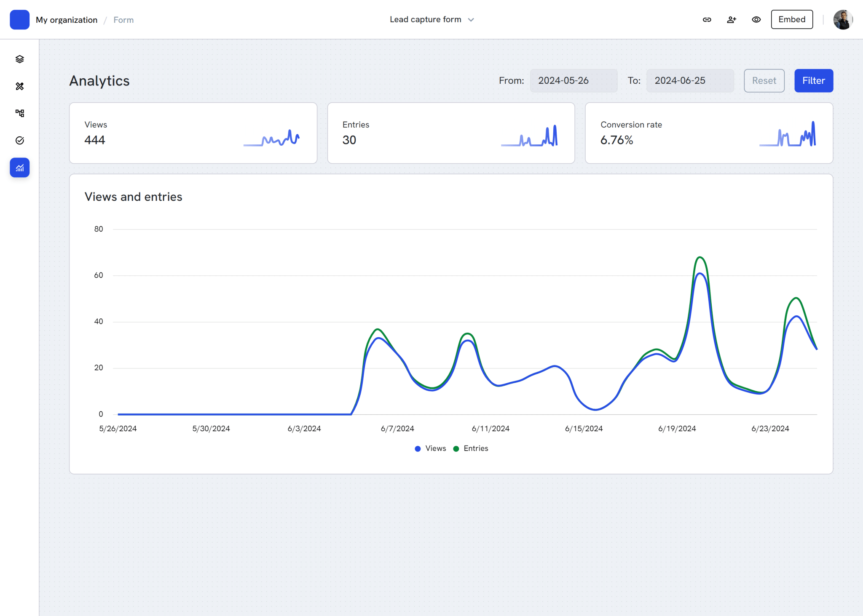The width and height of the screenshot is (863, 616).
Task: Copy form link via chain icon
Action: (707, 20)
